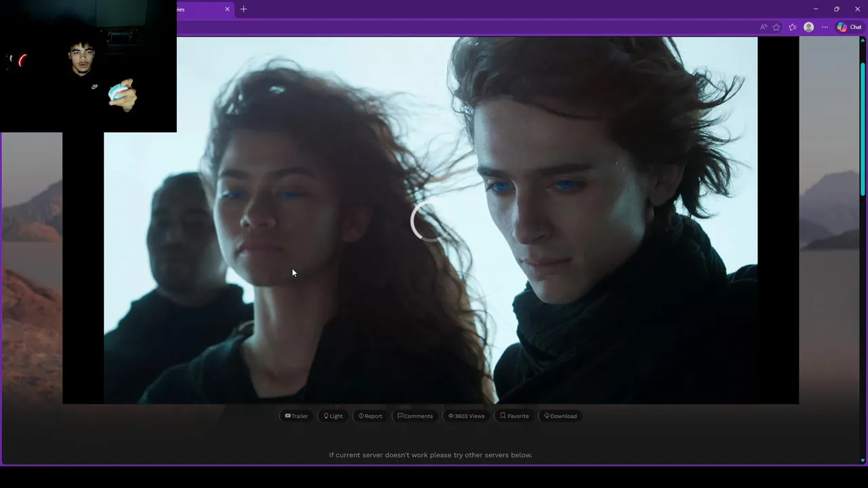Click the Read aloud icon in address bar
Image resolution: width=868 pixels, height=488 pixels.
point(764,27)
